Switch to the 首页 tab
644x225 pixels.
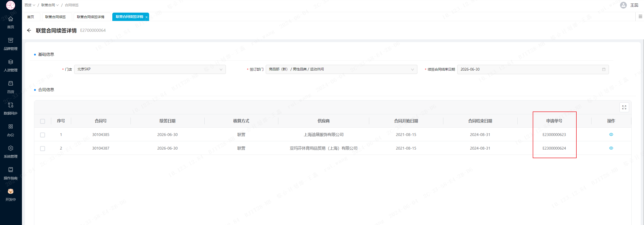(x=31, y=17)
